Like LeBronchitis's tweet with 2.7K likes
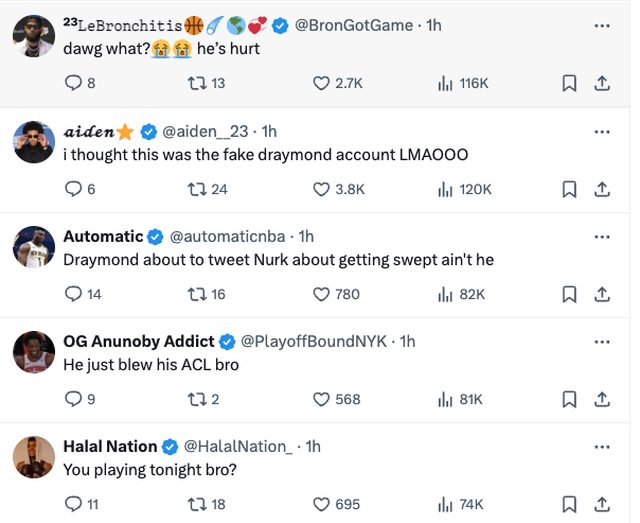 321,84
